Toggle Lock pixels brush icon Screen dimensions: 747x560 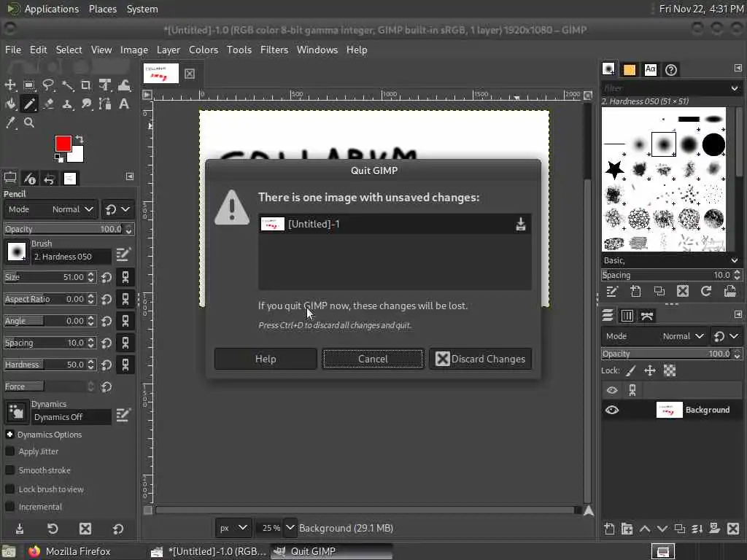pos(631,370)
